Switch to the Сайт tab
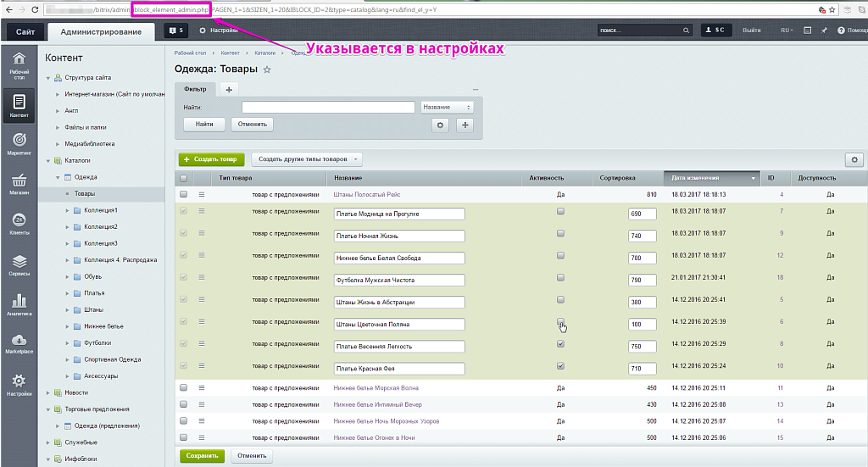The height and width of the screenshot is (467, 868). [x=25, y=31]
